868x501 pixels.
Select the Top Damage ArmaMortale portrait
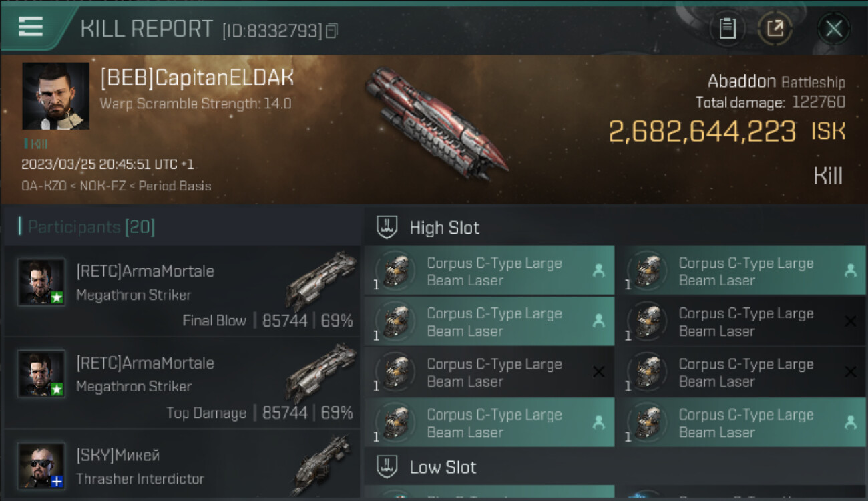41,374
